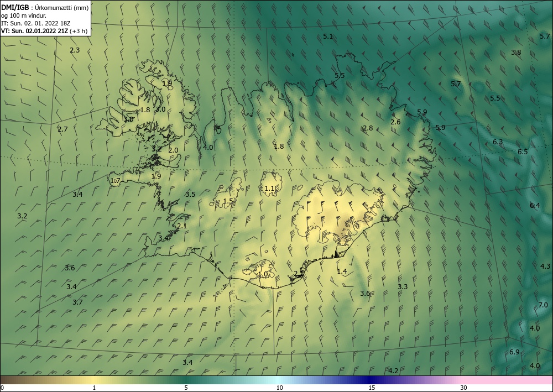Click the 1.5 value on the map
Screen dimensions: 553x392
pos(228,201)
